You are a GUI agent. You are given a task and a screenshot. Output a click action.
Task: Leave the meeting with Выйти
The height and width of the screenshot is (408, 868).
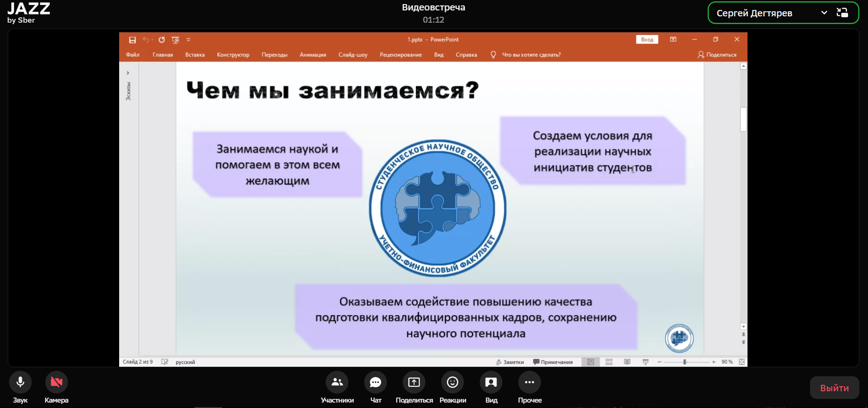point(834,388)
